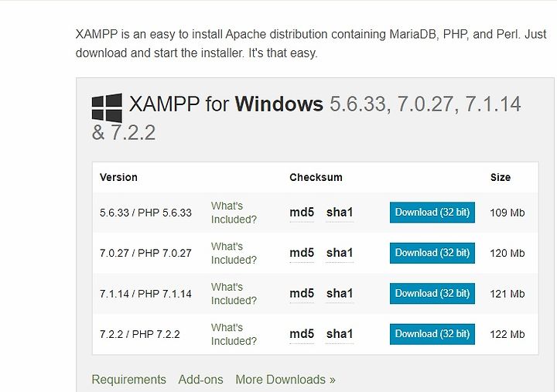Download XAMPP 7.2.2 32 bit

432,334
